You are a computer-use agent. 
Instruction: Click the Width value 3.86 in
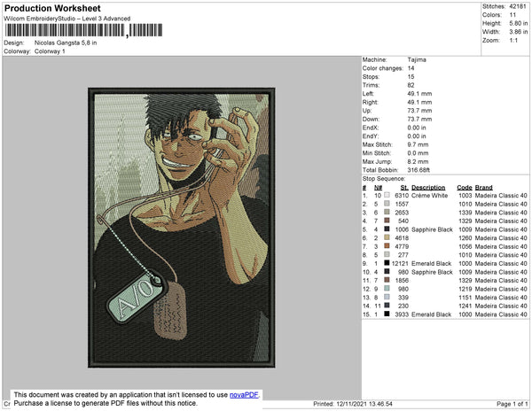(x=518, y=32)
